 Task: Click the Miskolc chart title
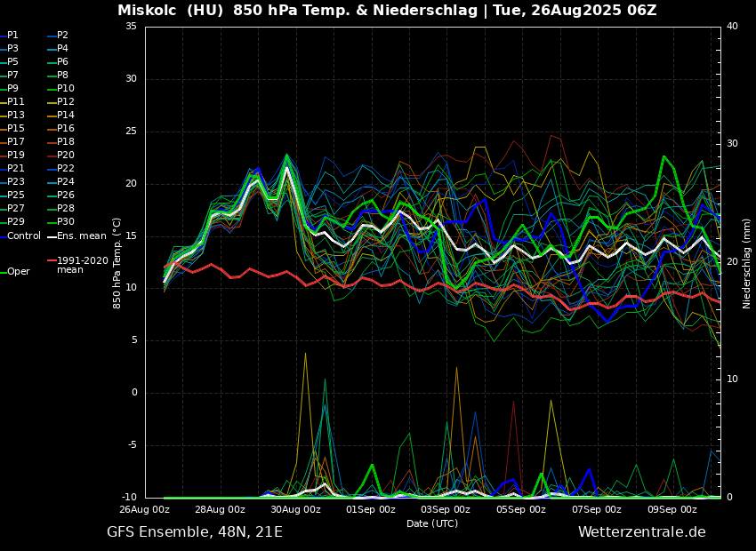tap(387, 11)
